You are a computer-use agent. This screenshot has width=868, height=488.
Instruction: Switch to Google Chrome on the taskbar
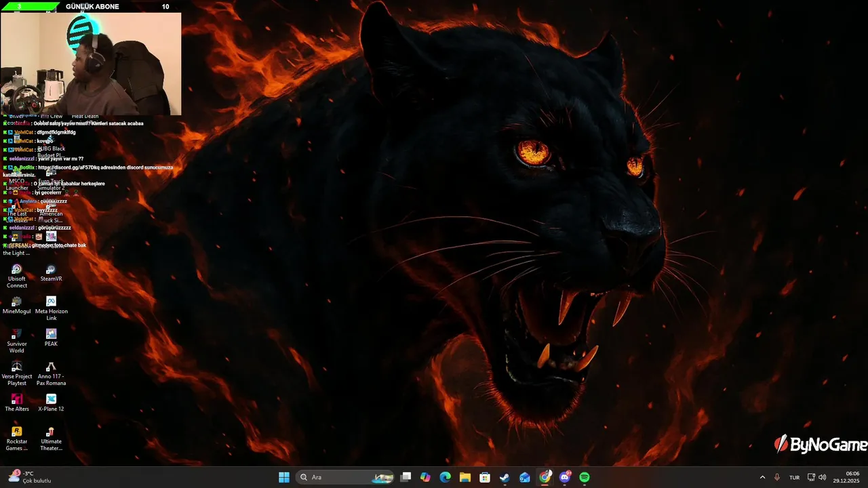pyautogui.click(x=545, y=477)
